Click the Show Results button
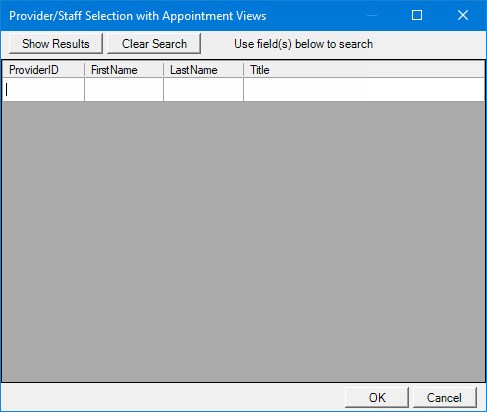Screen dimensions: 487x412 56,43
